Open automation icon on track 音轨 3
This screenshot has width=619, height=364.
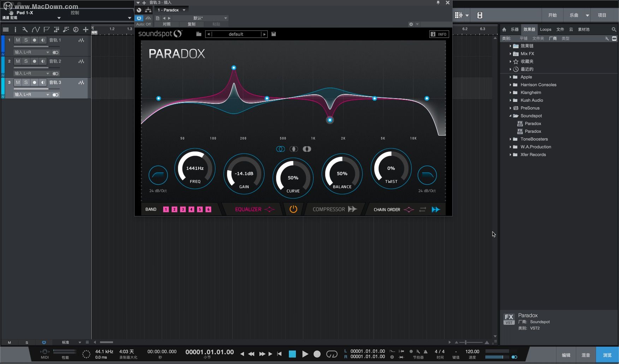pyautogui.click(x=82, y=83)
